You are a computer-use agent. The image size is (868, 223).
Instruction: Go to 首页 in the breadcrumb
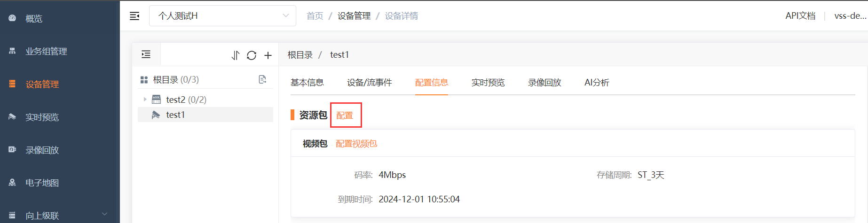click(x=315, y=16)
